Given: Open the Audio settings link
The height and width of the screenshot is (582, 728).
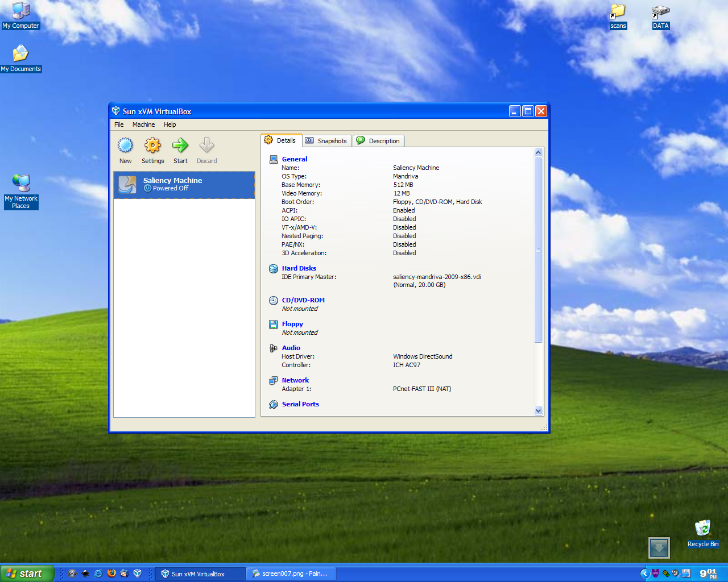Looking at the screenshot, I should (291, 348).
